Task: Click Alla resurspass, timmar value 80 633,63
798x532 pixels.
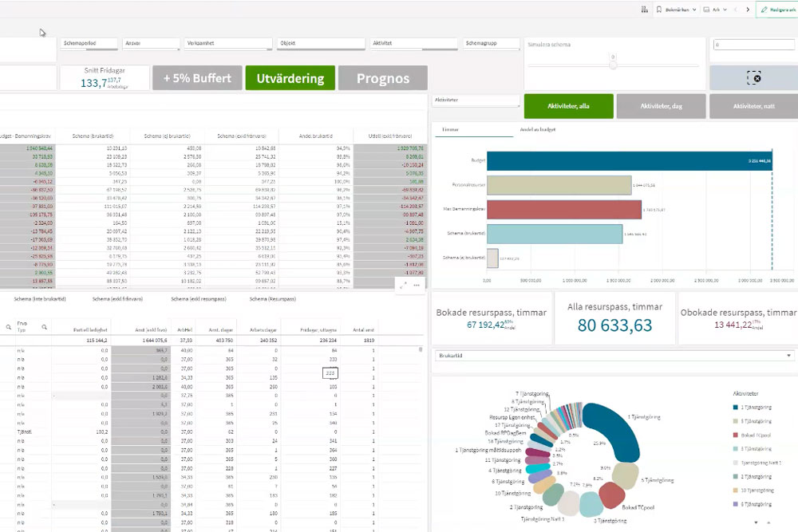Action: coord(614,325)
